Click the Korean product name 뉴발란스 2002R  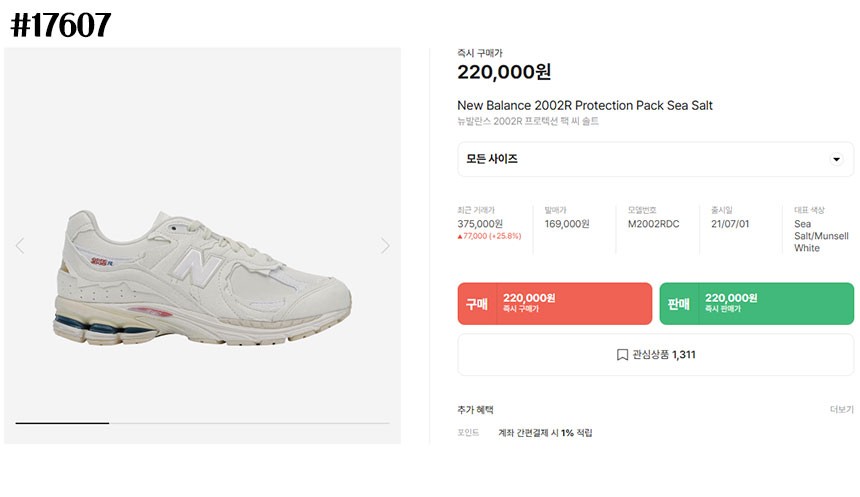(528, 122)
